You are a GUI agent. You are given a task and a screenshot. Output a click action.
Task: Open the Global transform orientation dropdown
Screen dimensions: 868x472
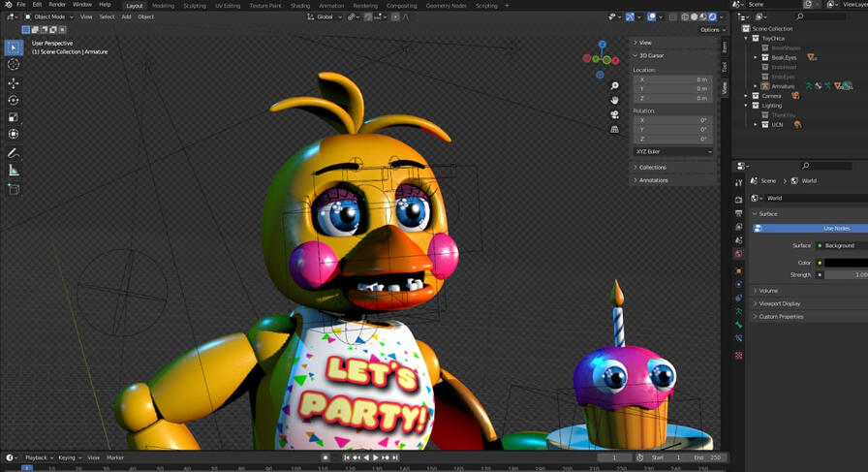coord(325,16)
